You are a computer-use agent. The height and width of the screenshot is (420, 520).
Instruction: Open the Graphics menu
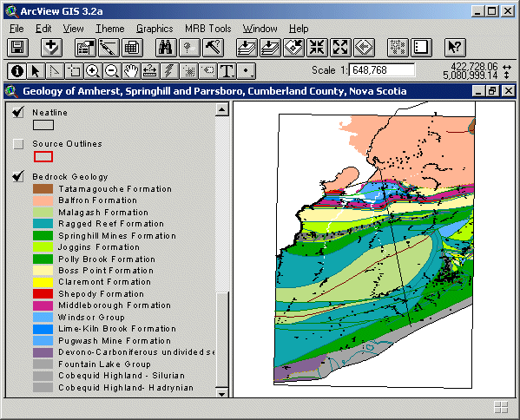click(x=155, y=29)
